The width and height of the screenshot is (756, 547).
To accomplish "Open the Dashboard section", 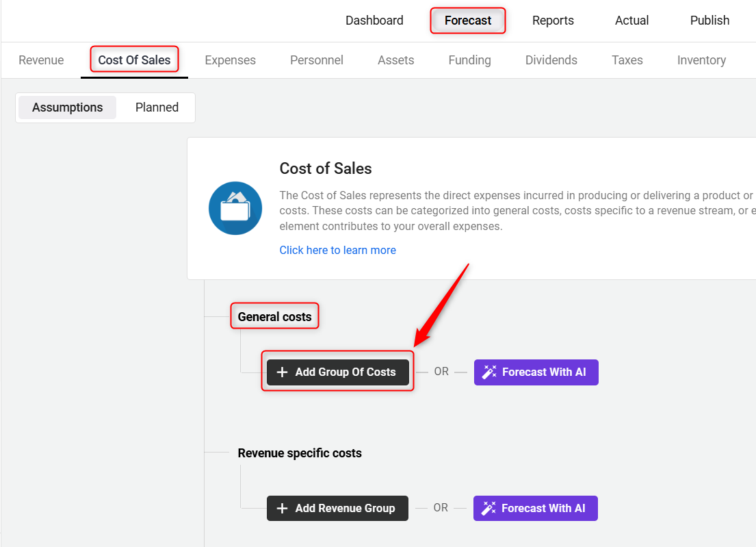I will click(x=374, y=21).
